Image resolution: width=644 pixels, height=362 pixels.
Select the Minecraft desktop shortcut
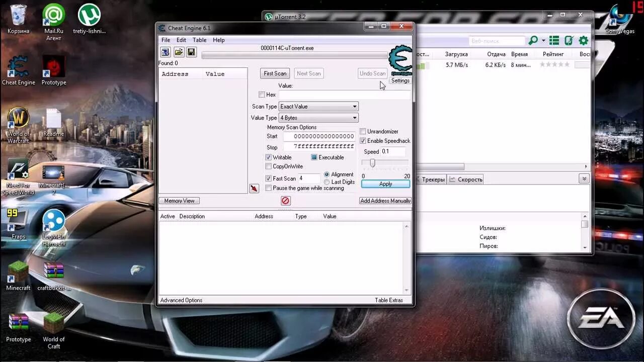tap(18, 276)
